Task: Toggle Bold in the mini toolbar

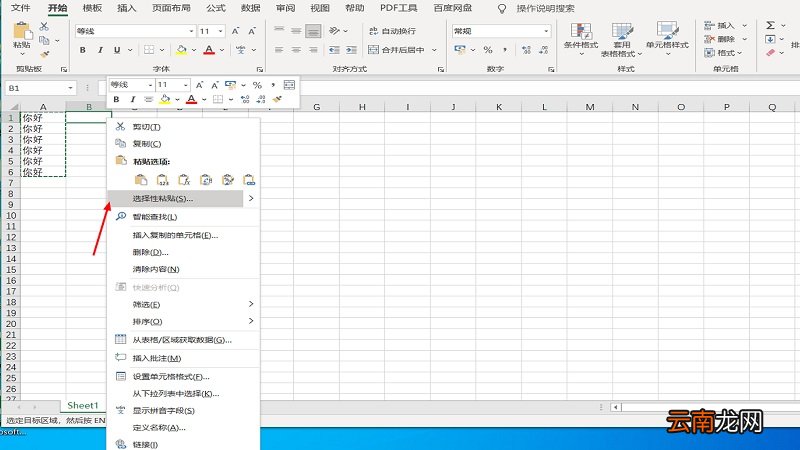Action: 116,99
